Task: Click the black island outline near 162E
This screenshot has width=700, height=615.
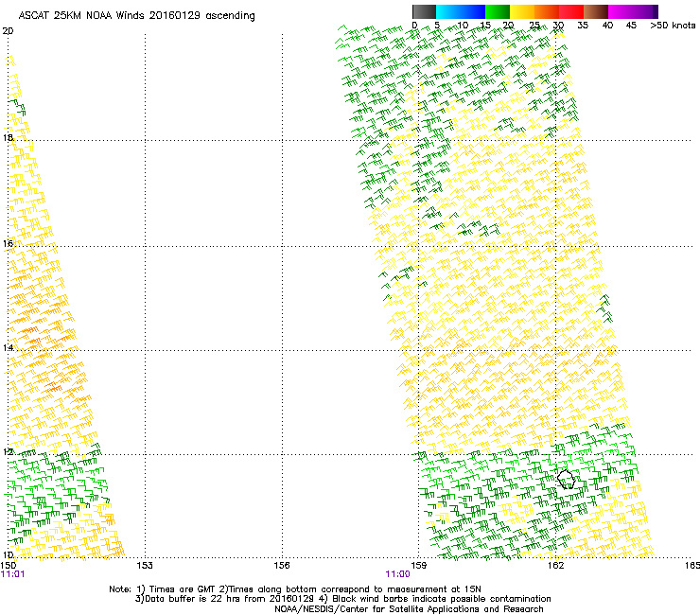Action: click(566, 479)
